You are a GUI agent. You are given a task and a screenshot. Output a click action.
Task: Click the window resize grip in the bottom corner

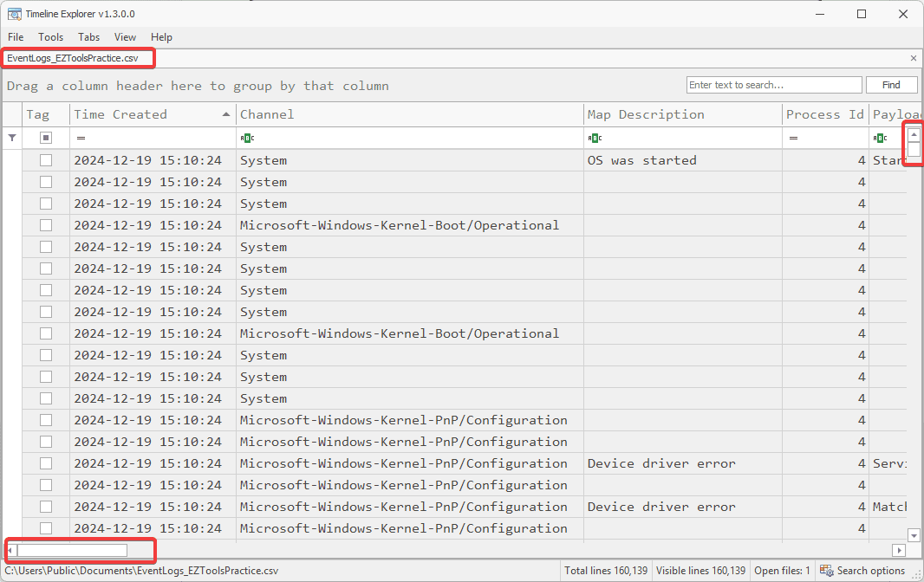pyautogui.click(x=916, y=575)
